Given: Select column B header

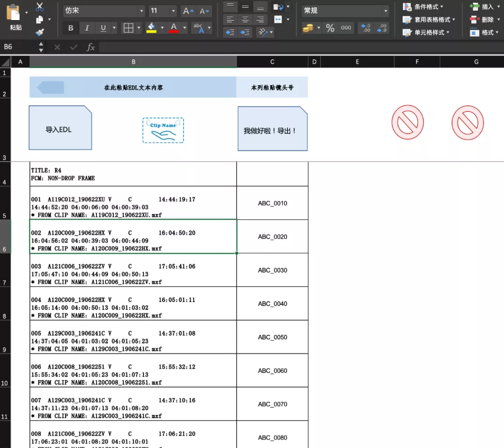Looking at the screenshot, I should pos(133,62).
